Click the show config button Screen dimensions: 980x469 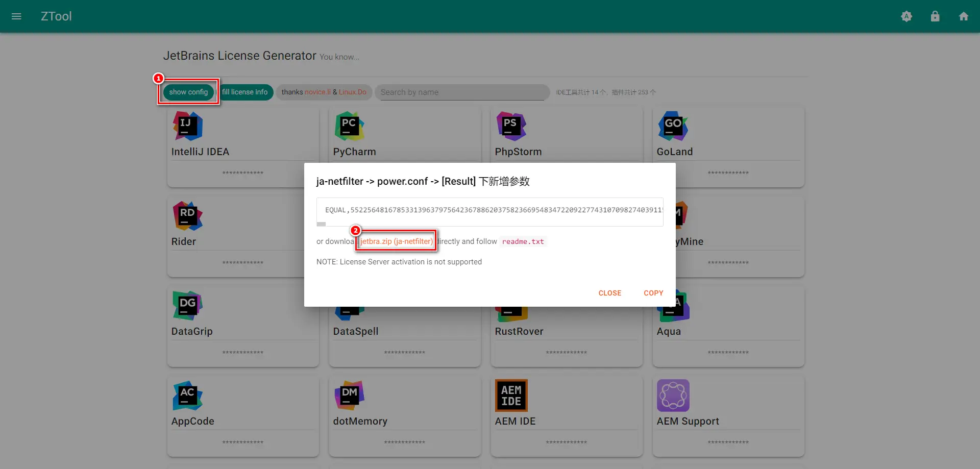[188, 92]
